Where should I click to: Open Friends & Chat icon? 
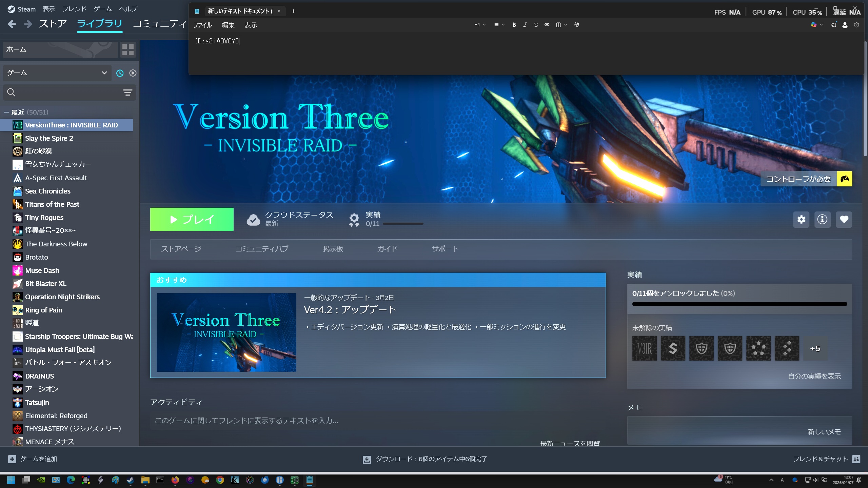coord(856,459)
